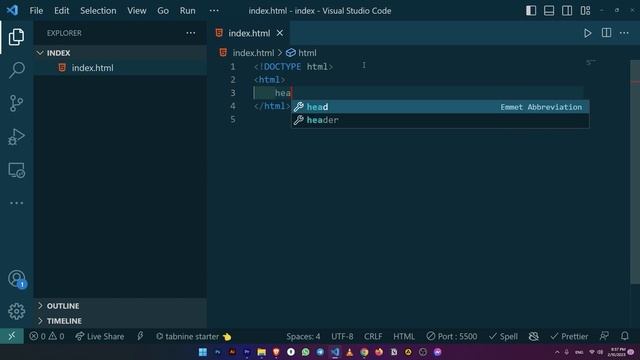Expand the OUTLINE section
Screen dimensions: 640x360
pos(121,306)
